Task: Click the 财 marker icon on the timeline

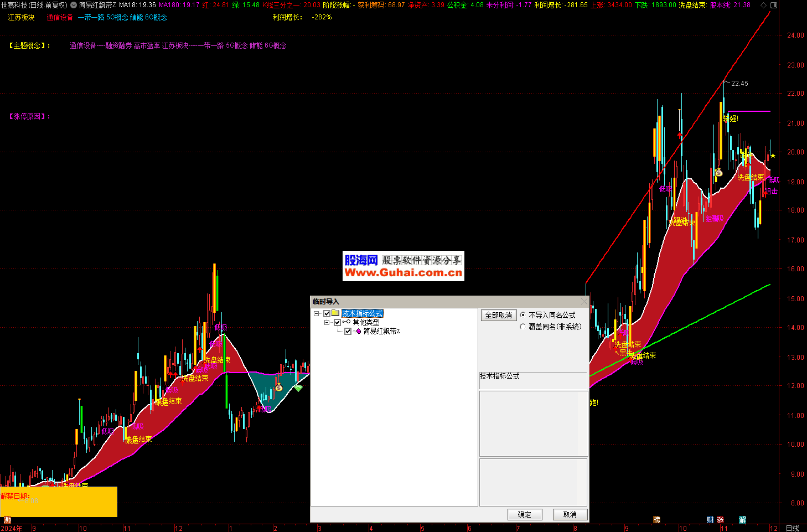Action: [710, 520]
